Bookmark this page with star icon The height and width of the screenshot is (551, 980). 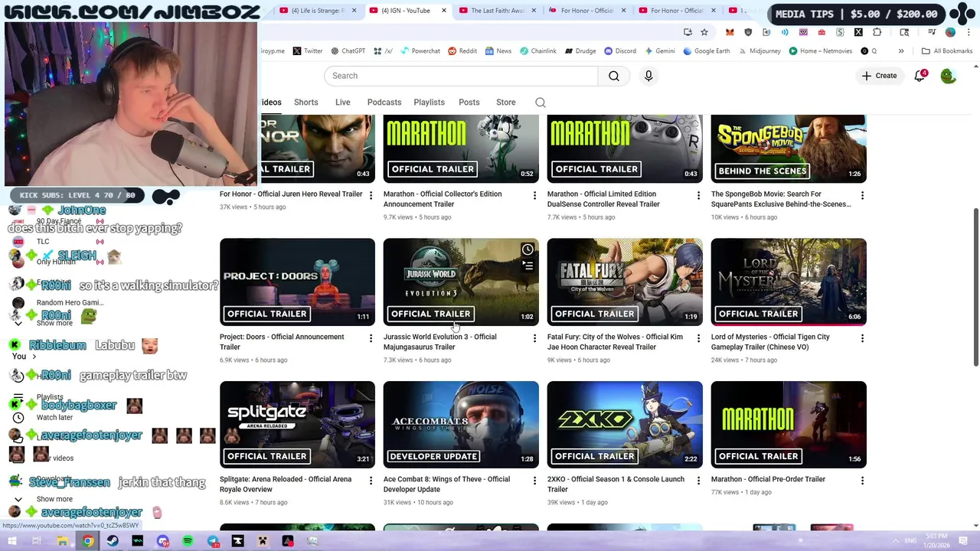point(704,32)
